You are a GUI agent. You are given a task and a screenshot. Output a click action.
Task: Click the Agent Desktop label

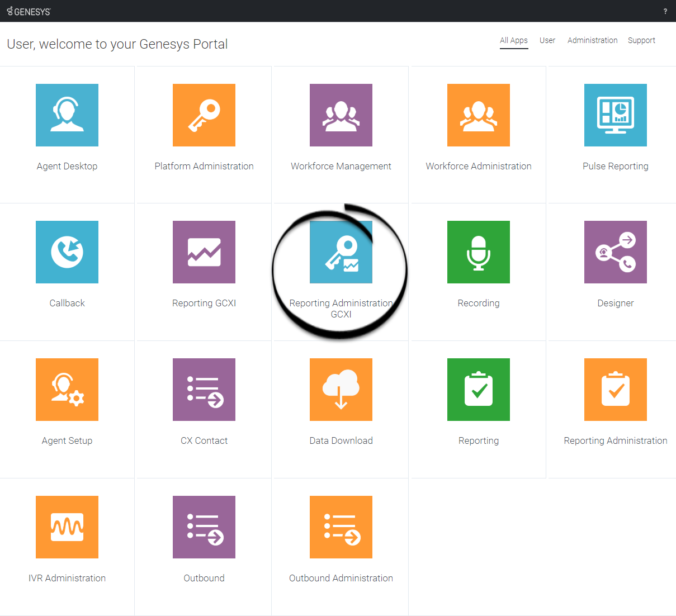[x=67, y=166]
